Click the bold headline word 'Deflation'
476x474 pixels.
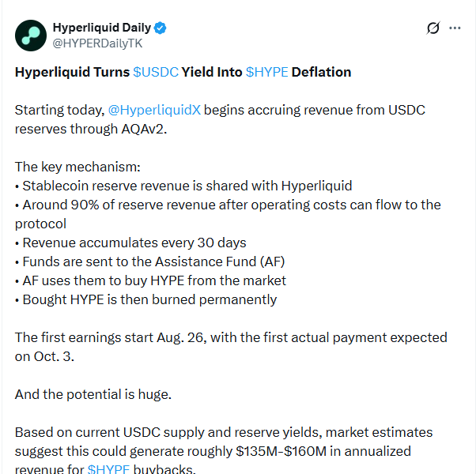(321, 72)
